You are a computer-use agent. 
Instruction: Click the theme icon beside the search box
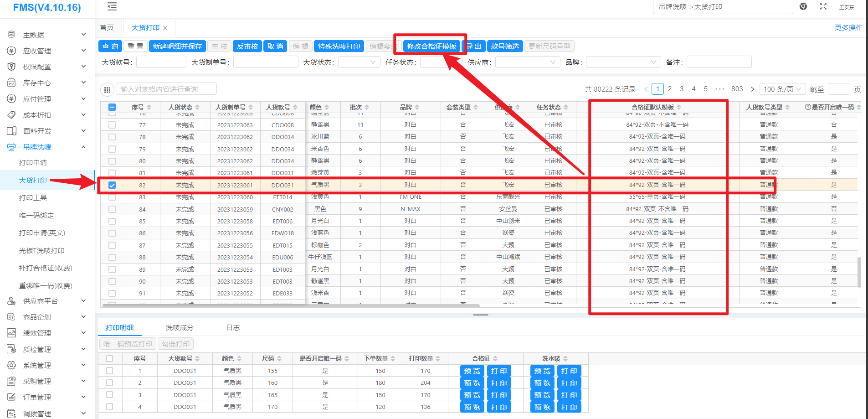pyautogui.click(x=803, y=6)
